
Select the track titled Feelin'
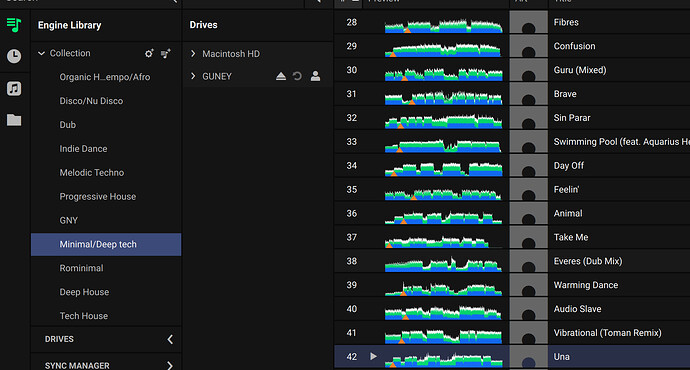[x=566, y=190]
